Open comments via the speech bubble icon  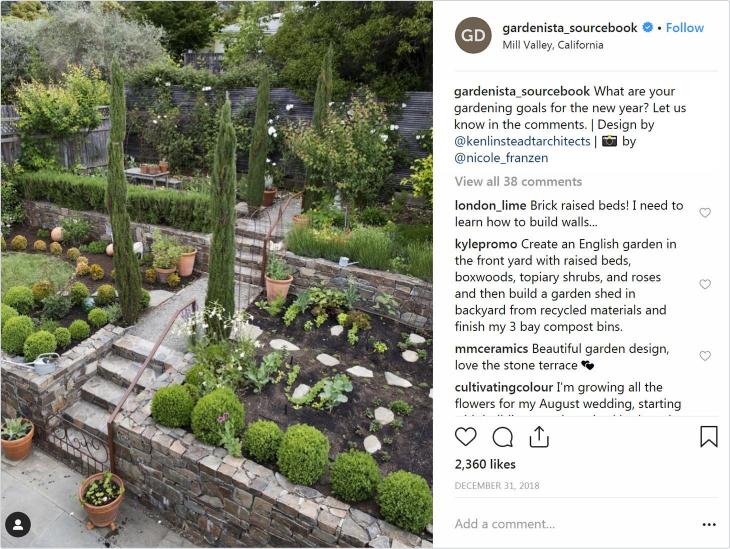(503, 437)
